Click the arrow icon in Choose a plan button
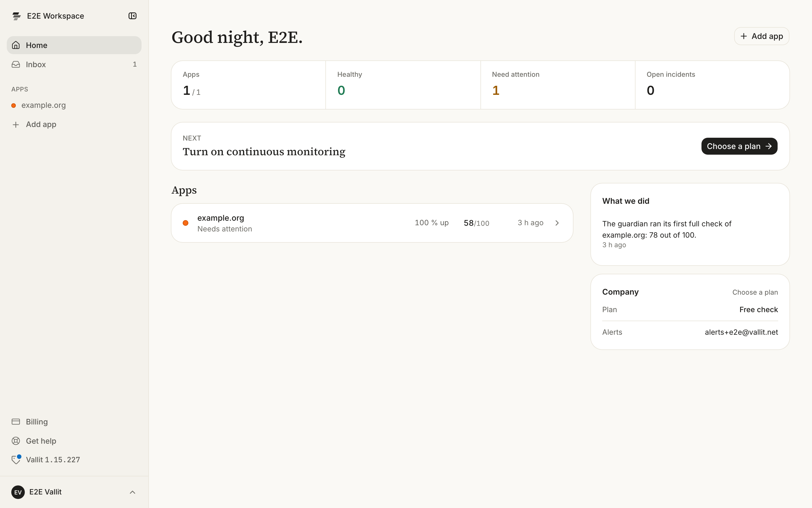Image resolution: width=812 pixels, height=508 pixels. point(769,146)
